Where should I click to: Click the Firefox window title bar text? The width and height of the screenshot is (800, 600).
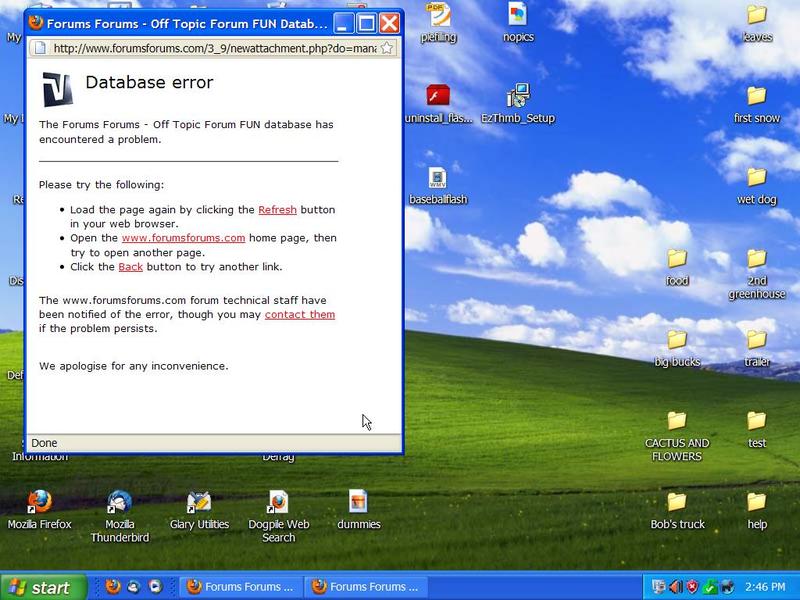[x=187, y=23]
